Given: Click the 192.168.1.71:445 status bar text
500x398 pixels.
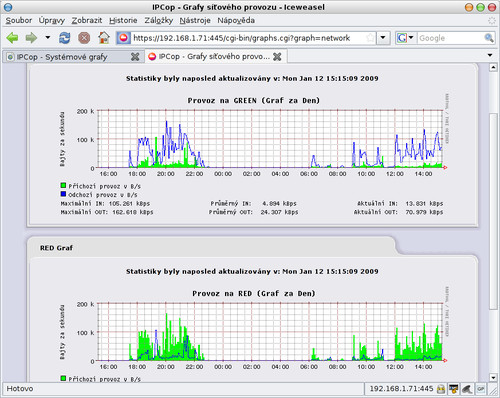Looking at the screenshot, I should pyautogui.click(x=401, y=389).
